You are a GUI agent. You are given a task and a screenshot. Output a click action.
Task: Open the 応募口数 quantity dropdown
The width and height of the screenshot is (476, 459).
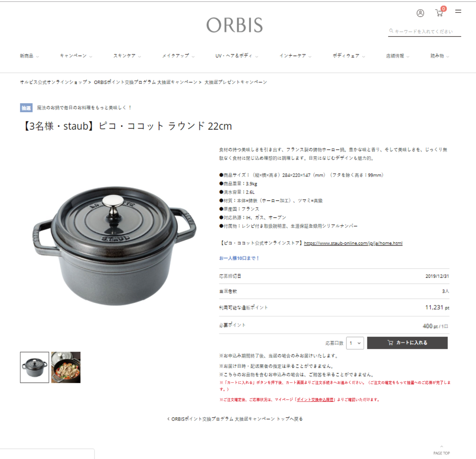(x=355, y=343)
